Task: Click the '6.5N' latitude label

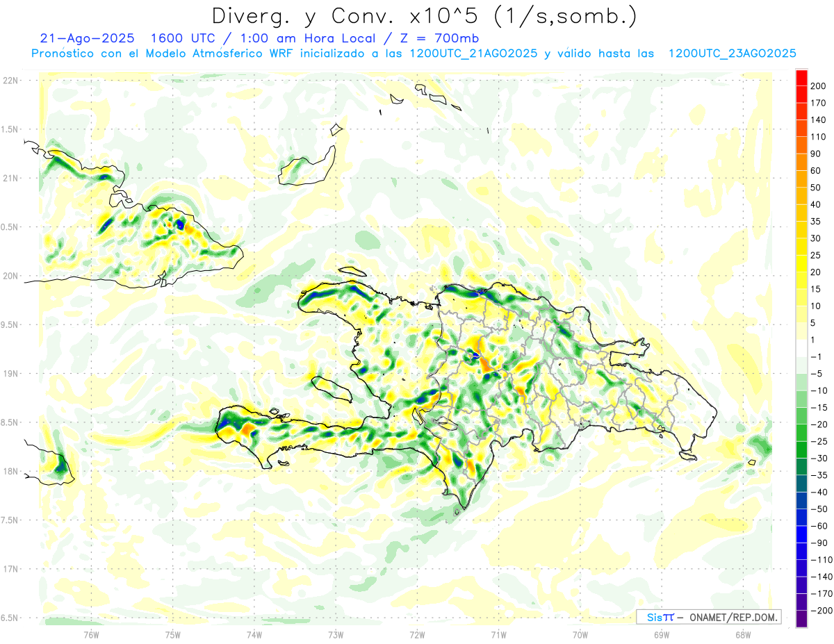Action: 10,618
